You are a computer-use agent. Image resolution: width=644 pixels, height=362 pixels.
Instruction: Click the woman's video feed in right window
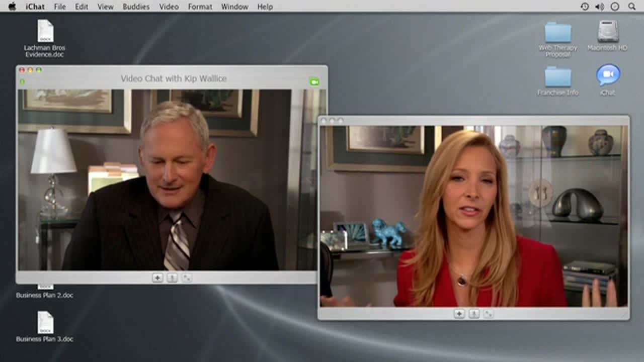(x=473, y=216)
